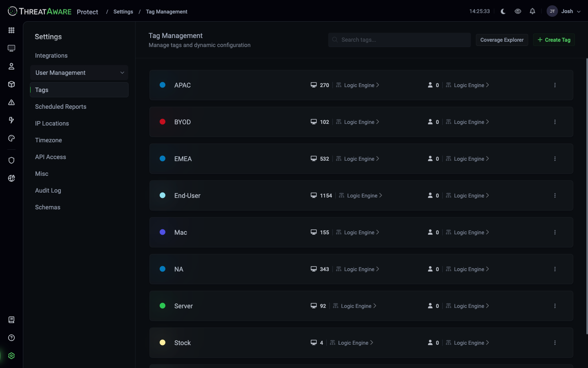Image resolution: width=588 pixels, height=368 pixels.
Task: Open the BYOD tag three-dot menu
Action: click(555, 122)
